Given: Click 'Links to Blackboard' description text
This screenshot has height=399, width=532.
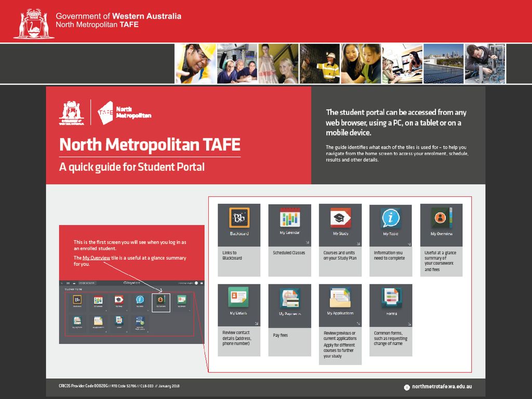Looking at the screenshot, I should coord(232,255).
